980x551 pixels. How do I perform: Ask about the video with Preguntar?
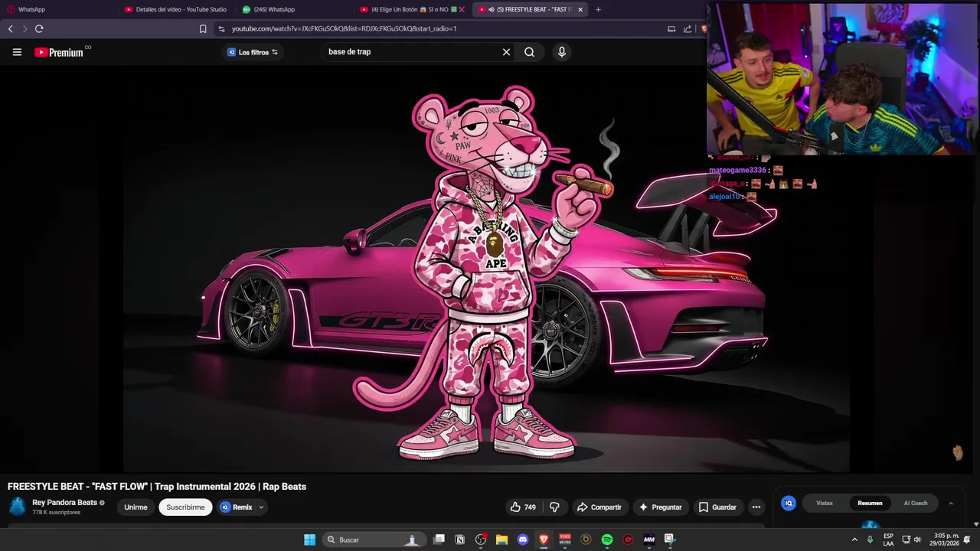pos(660,507)
